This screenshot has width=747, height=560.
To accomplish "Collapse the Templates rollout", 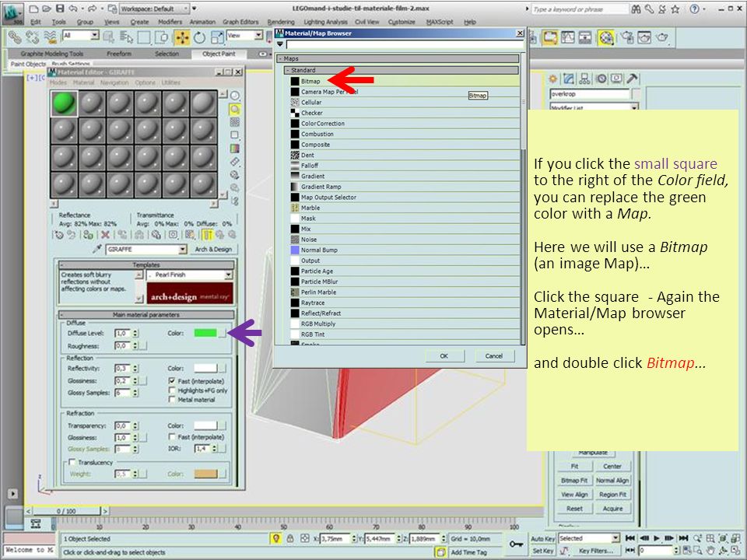I will click(x=146, y=264).
